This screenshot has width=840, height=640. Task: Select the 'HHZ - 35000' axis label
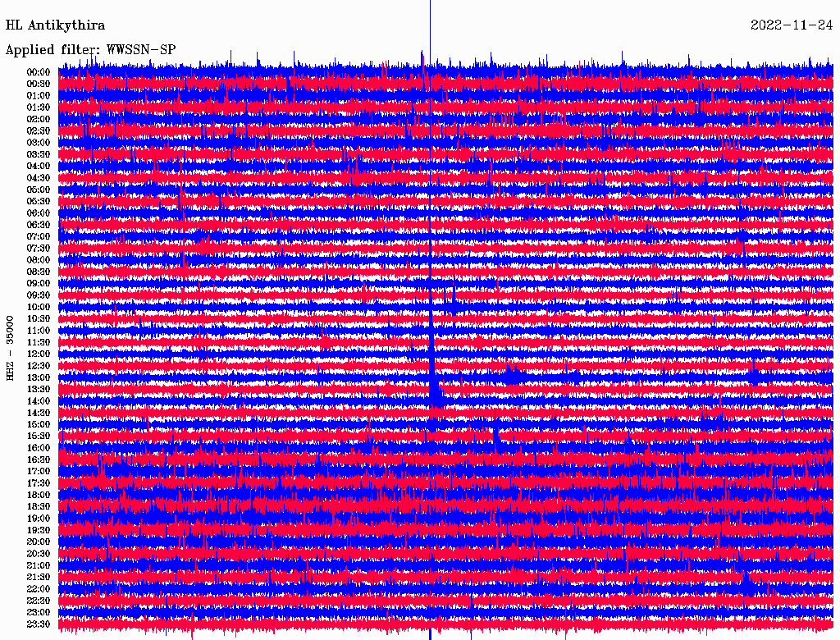click(10, 349)
